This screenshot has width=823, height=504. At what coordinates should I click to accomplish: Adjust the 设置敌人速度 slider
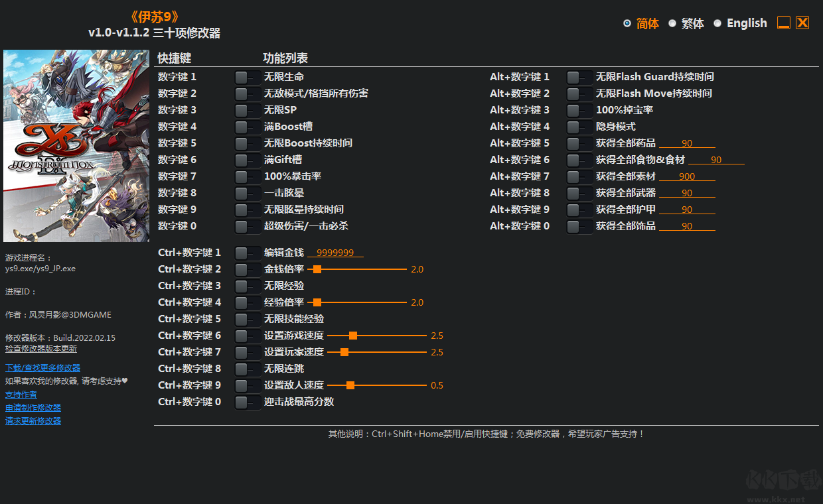[377, 385]
